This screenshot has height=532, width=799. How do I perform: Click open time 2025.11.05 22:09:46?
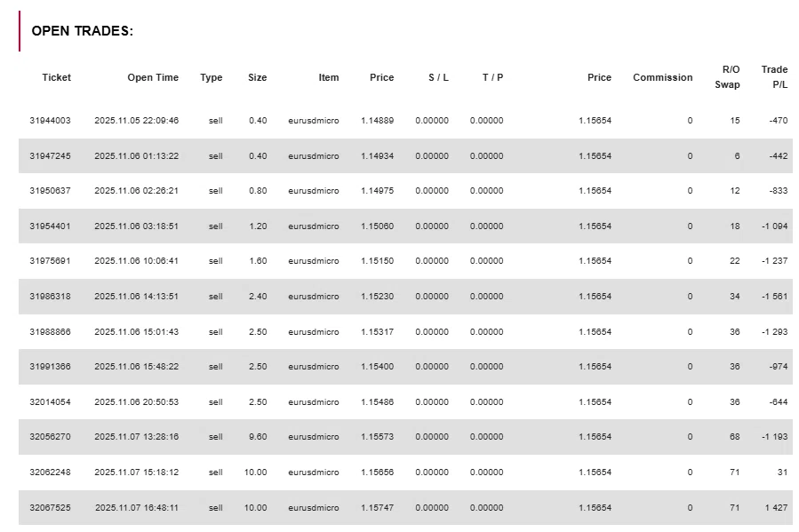click(137, 121)
